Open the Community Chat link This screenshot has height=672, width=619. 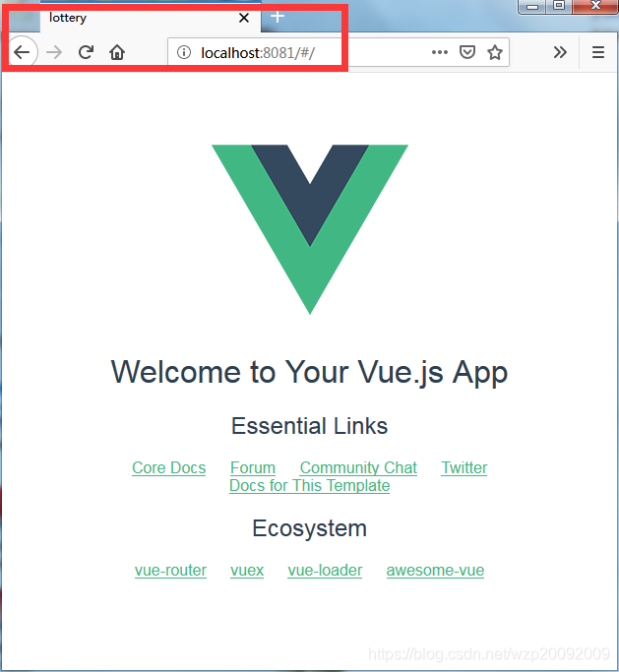tap(358, 467)
